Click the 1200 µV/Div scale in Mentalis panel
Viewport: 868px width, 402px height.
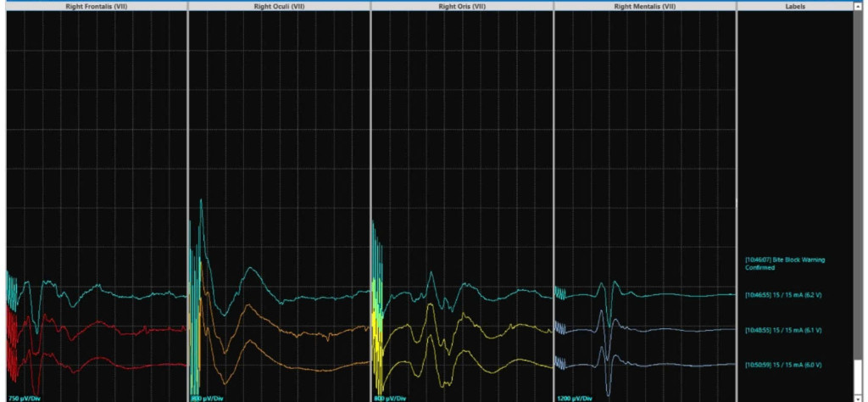(574, 398)
